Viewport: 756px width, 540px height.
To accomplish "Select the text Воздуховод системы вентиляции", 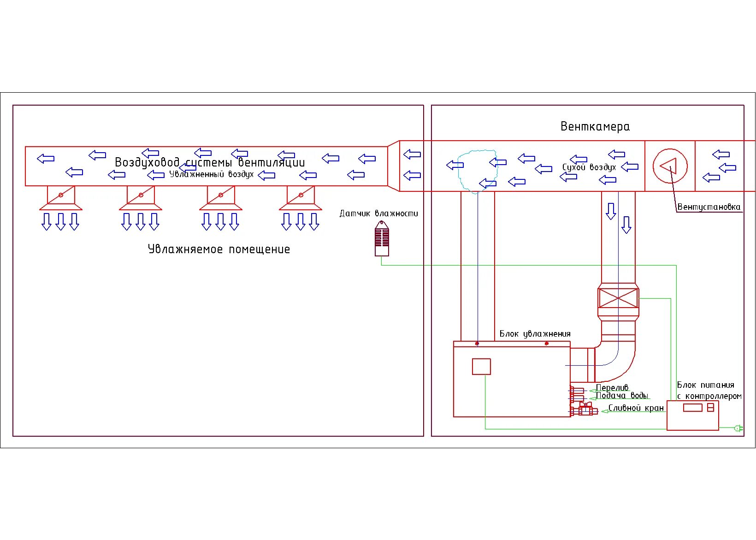I will point(210,162).
